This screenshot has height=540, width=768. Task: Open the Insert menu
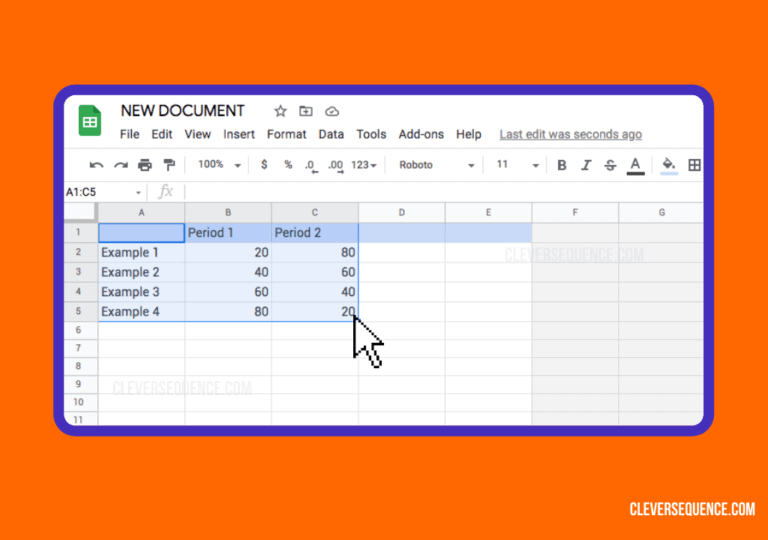coord(239,134)
